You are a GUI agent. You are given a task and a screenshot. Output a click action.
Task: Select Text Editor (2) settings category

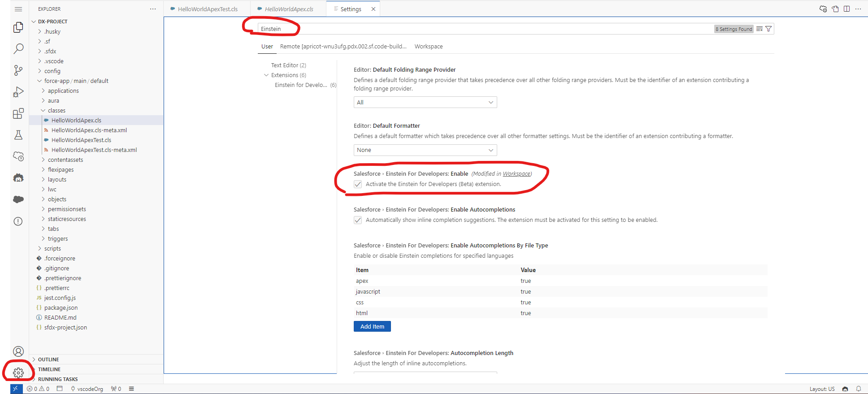289,65
